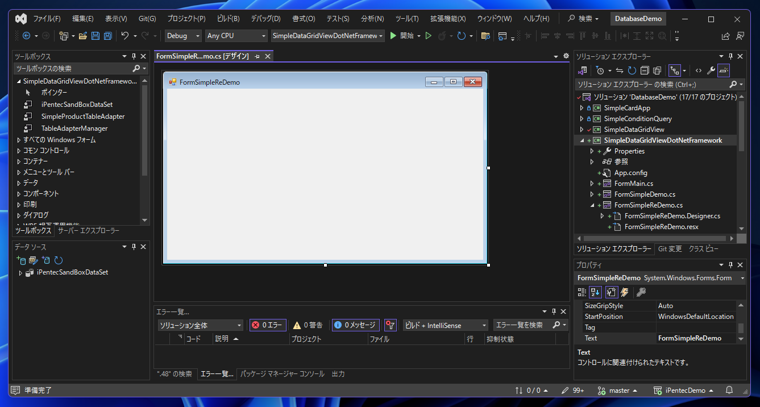The image size is (760, 407).
Task: Click the Sync with Active Document icon
Action: click(x=619, y=71)
